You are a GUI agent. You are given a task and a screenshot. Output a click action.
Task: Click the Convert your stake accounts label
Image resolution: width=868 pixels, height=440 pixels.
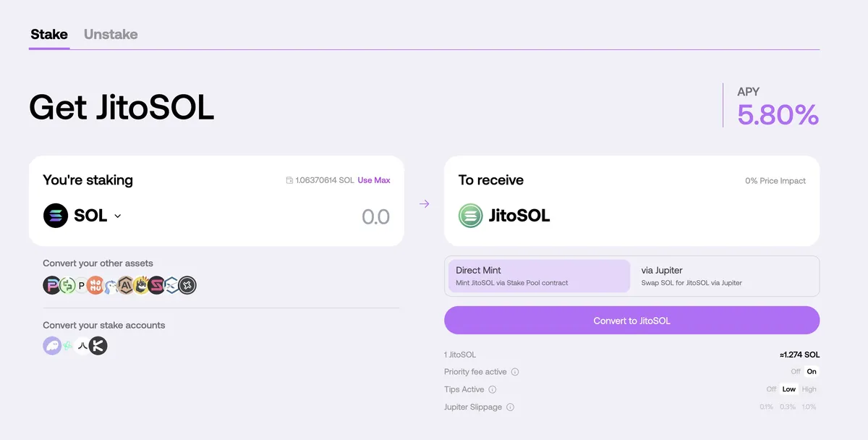(x=103, y=325)
